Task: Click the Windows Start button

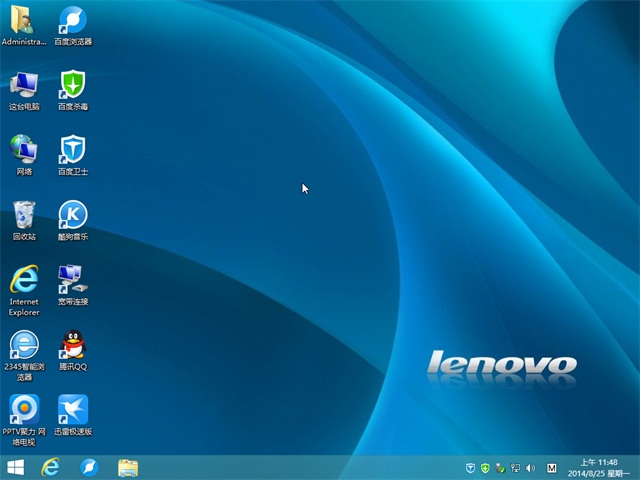Action: [15, 467]
